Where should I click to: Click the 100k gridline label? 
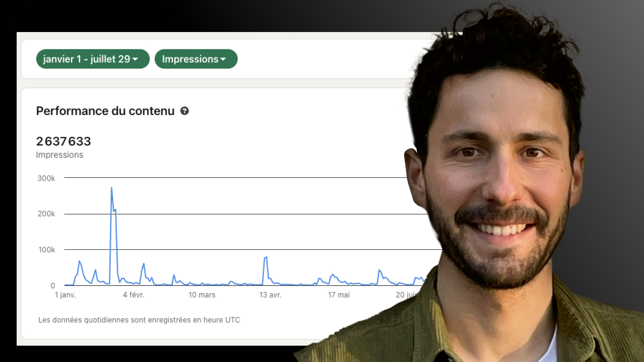pyautogui.click(x=47, y=250)
